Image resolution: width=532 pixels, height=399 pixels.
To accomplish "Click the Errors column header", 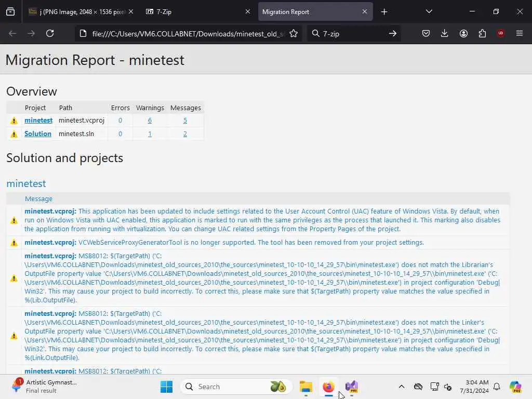I will pyautogui.click(x=121, y=108).
